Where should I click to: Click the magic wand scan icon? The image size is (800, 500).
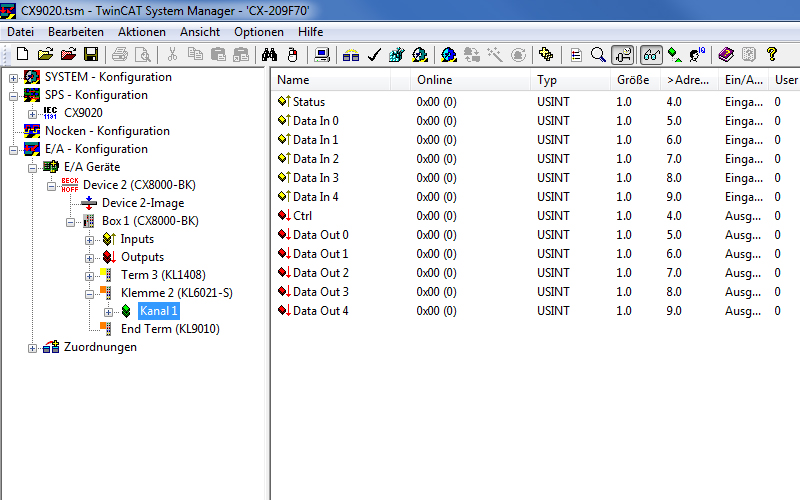494,54
